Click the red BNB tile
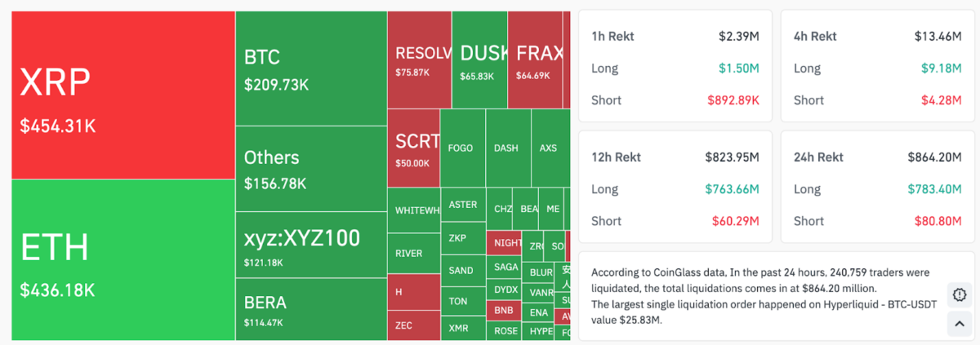Image resolution: width=980 pixels, height=345 pixels. [504, 311]
